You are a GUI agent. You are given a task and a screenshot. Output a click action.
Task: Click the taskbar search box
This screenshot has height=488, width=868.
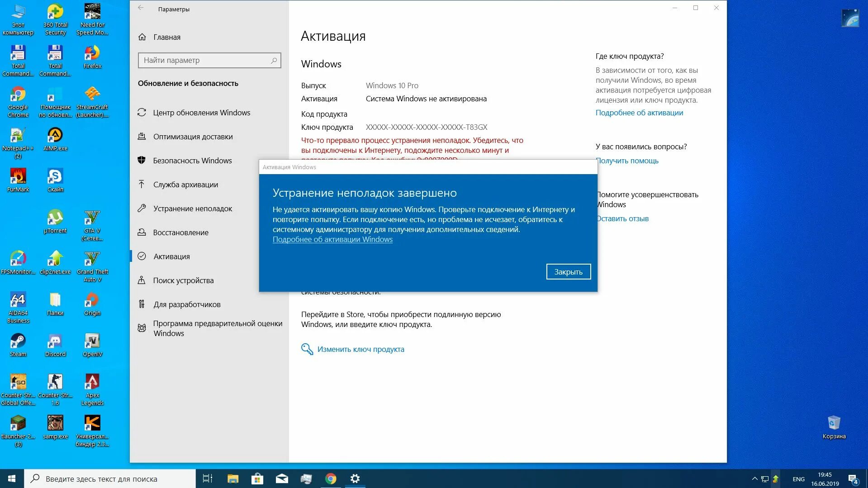[x=109, y=478]
